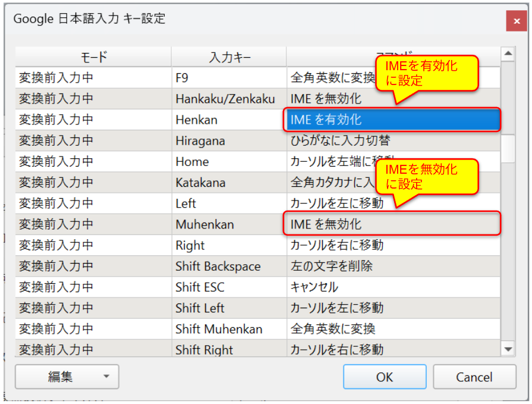Click the ひらがなに入力切替 command cell
The width and height of the screenshot is (532, 404).
(394, 140)
